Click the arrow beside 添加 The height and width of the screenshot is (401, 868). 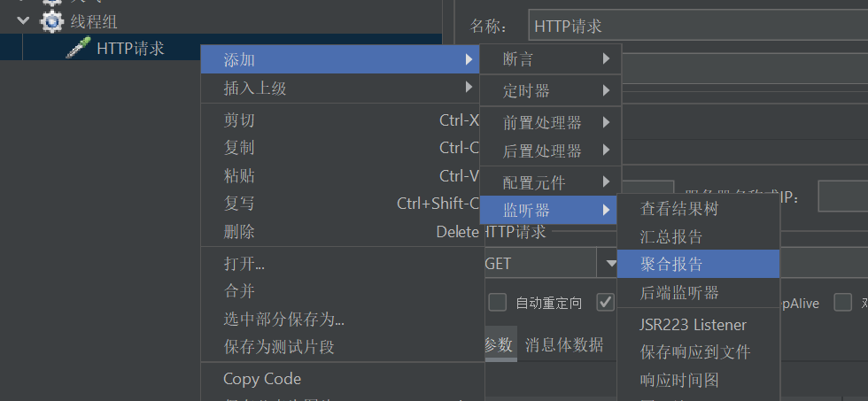pos(469,58)
